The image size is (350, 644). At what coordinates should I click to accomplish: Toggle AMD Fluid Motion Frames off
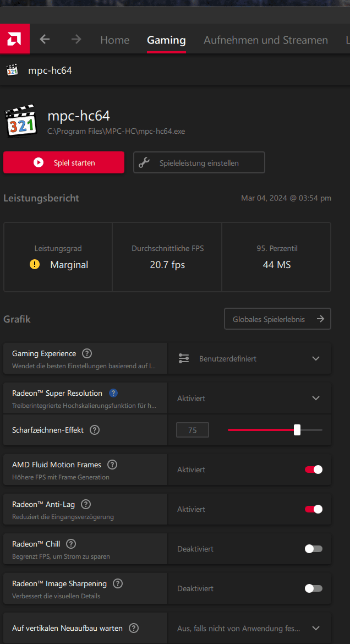pyautogui.click(x=314, y=470)
